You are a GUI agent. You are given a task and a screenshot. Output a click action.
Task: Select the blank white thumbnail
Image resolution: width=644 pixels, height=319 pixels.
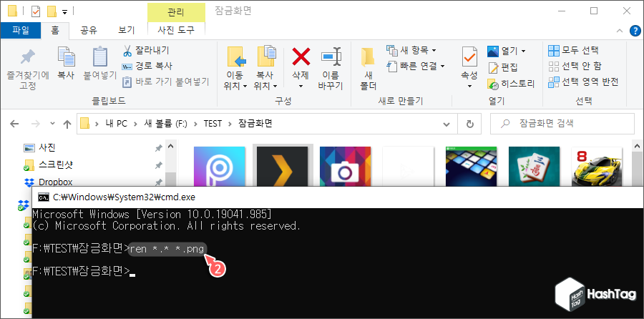coord(409,167)
